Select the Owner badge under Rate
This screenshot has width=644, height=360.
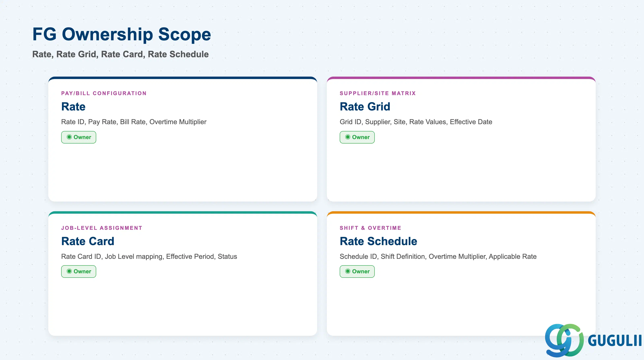(x=78, y=137)
